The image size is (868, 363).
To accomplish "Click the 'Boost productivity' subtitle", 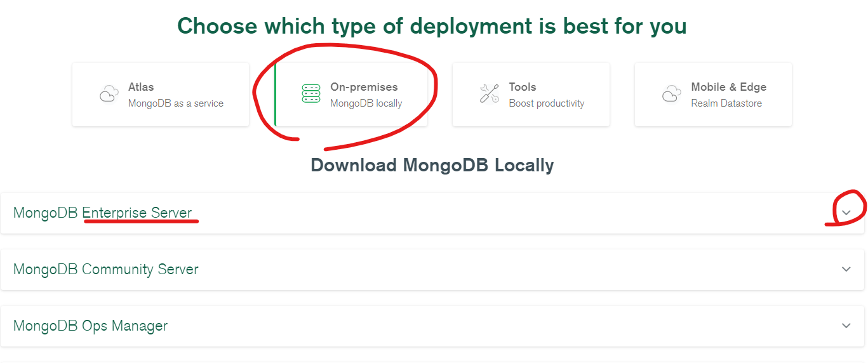I will [x=547, y=103].
